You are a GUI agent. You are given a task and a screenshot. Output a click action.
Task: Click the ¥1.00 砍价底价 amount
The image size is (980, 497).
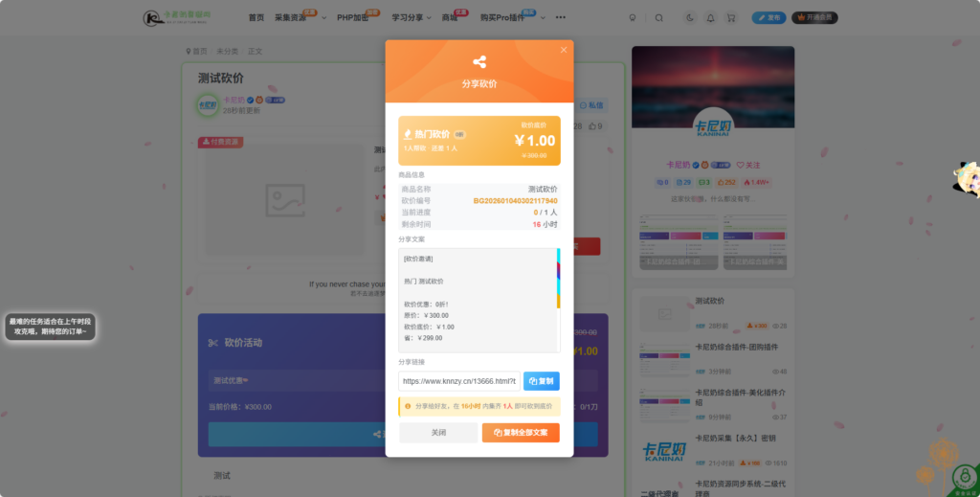(x=534, y=141)
